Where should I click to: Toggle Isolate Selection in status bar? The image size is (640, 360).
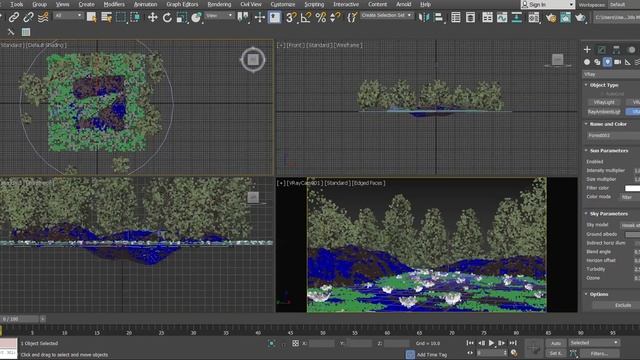[271, 343]
